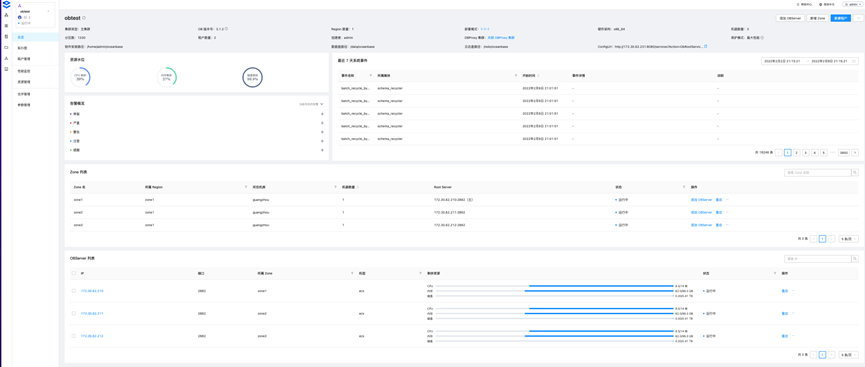Click the 新增 Zone button
The height and width of the screenshot is (367, 865).
(818, 18)
